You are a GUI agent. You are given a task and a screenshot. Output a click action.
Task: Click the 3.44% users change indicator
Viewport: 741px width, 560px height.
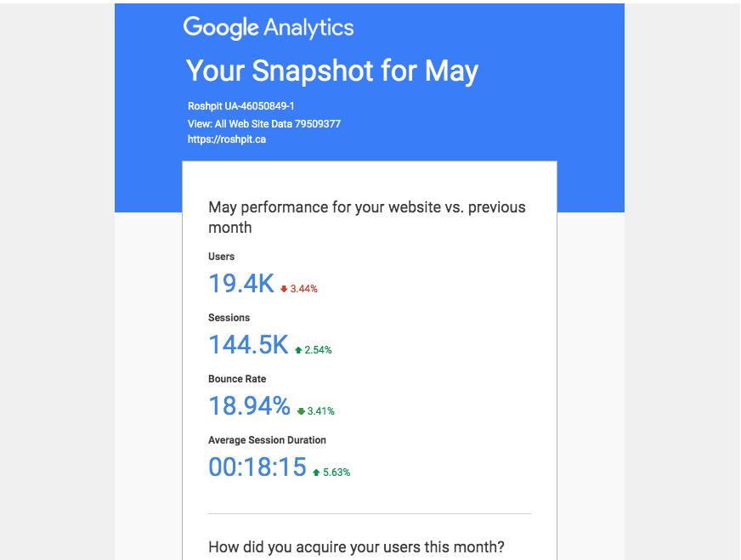tap(304, 289)
